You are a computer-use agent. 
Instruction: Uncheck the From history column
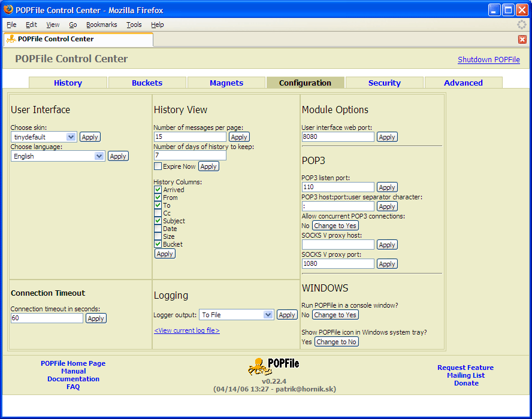[x=158, y=198]
